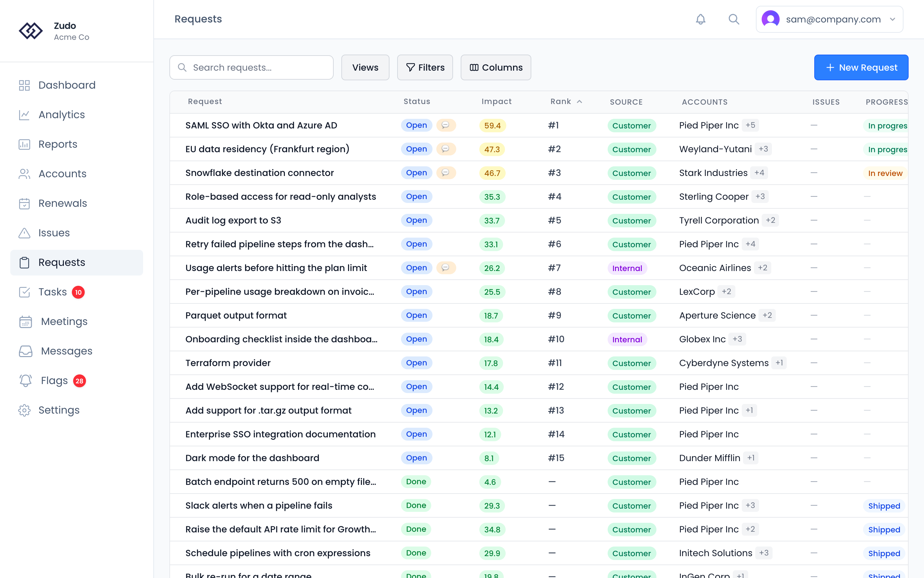Click the Reports icon in sidebar
Screen dimensions: 924x578
pyautogui.click(x=24, y=144)
